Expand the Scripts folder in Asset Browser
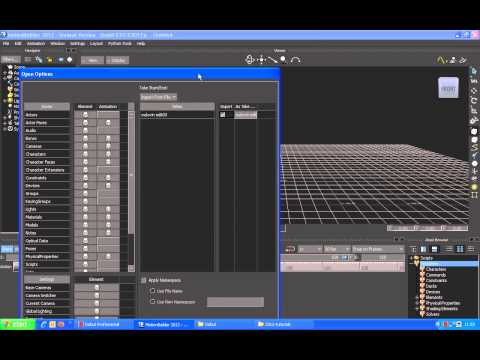Screen dimensions: 480x360 411,258
